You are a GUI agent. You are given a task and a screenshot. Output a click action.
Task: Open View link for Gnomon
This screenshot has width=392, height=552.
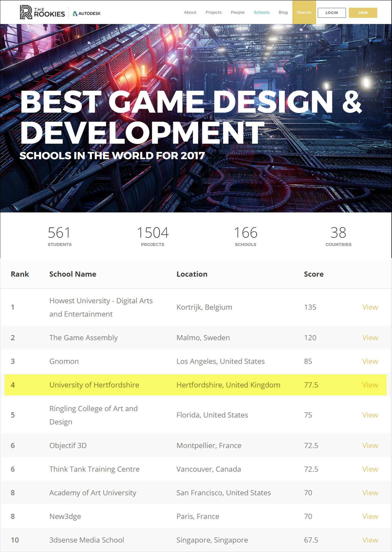click(370, 361)
